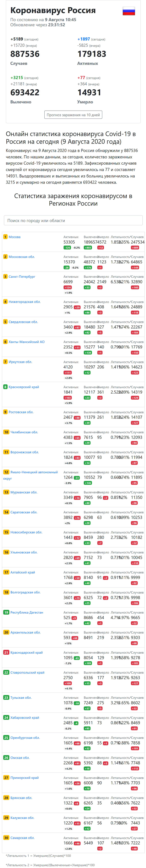
Task: Click the rank 3 badge beside Санкт-Петербург
Action: [5, 277]
